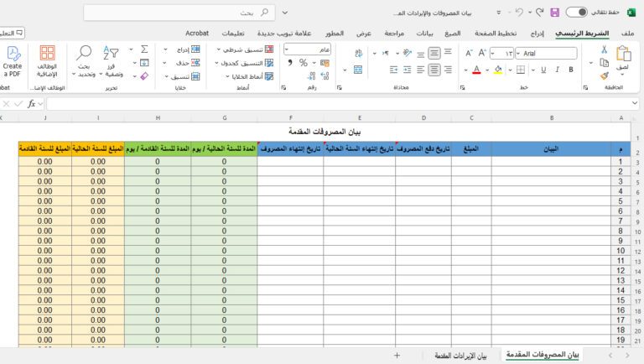The image size is (644, 364).
Task: Open the borders dropdown arrow
Action: click(x=510, y=70)
